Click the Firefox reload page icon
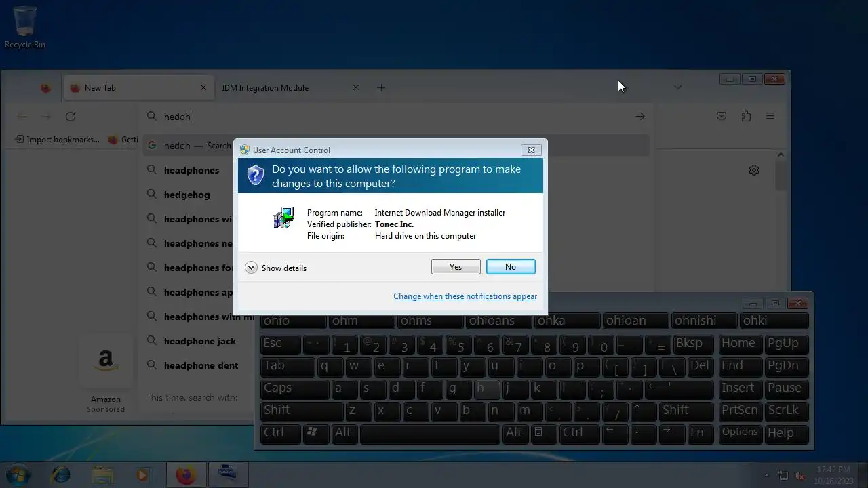 (71, 117)
